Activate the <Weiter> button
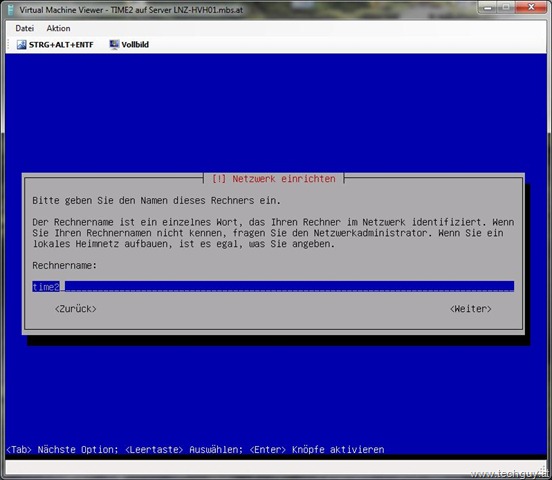Screen dimensions: 552x480 click(470, 308)
